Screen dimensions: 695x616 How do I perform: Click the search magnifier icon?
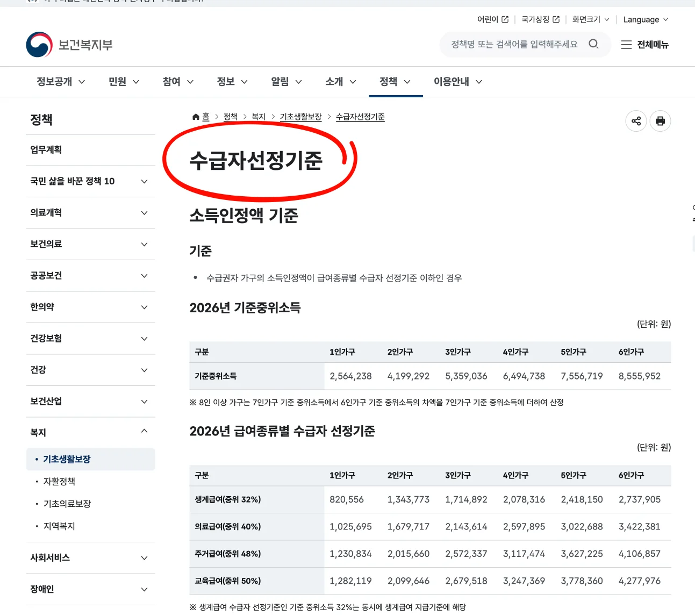(593, 44)
